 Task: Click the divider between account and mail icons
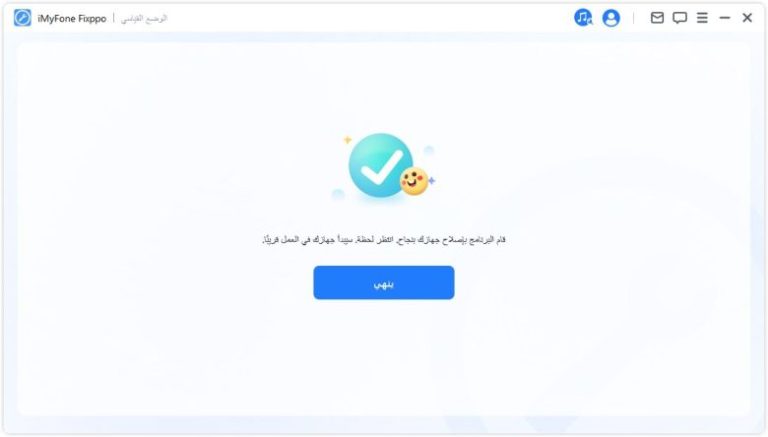633,18
